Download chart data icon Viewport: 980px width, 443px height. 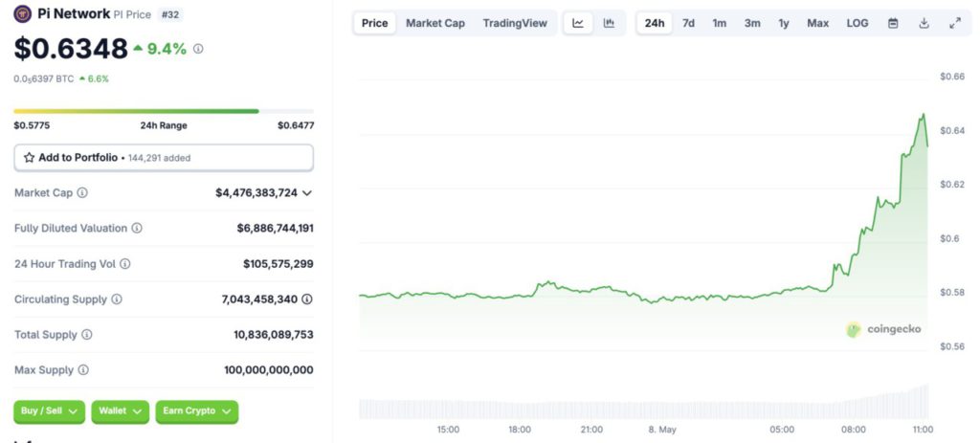pos(924,23)
